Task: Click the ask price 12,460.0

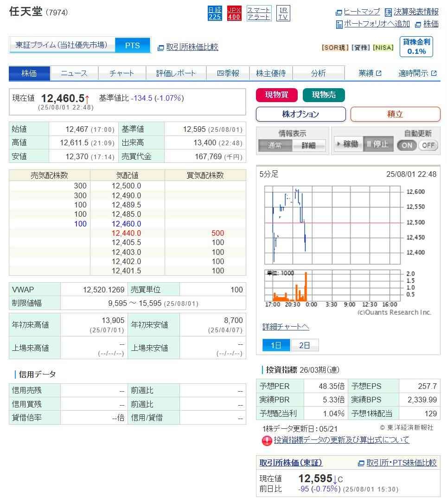Action: tap(126, 224)
